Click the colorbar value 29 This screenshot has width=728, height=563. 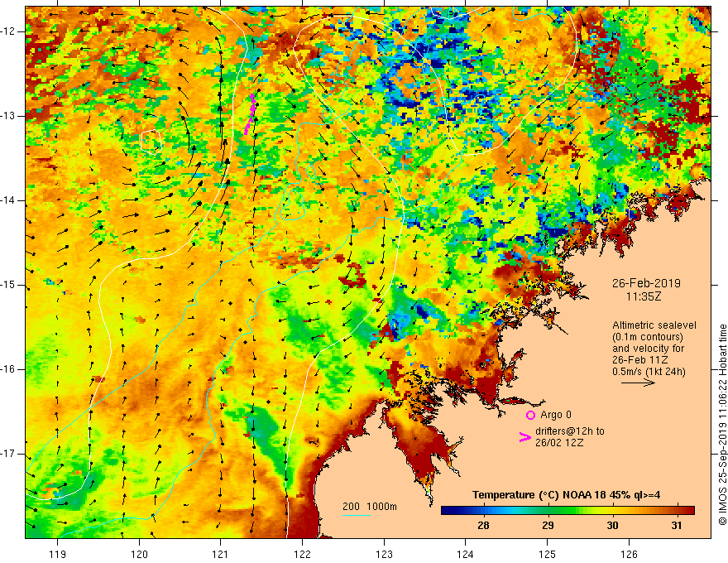(548, 526)
